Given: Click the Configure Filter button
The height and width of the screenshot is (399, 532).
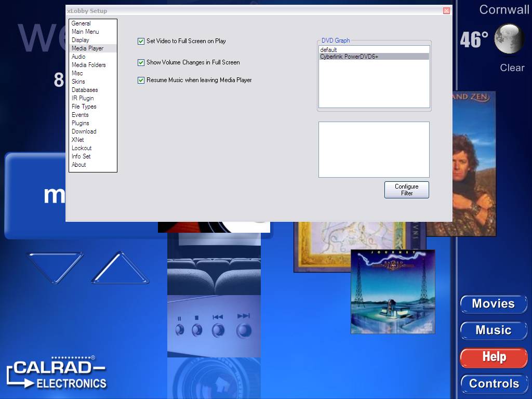Looking at the screenshot, I should point(406,190).
